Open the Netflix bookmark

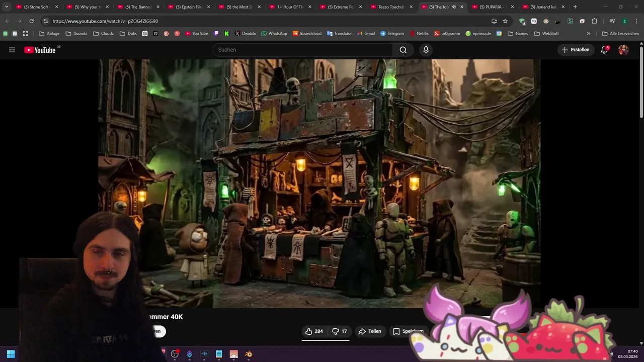[x=419, y=34]
